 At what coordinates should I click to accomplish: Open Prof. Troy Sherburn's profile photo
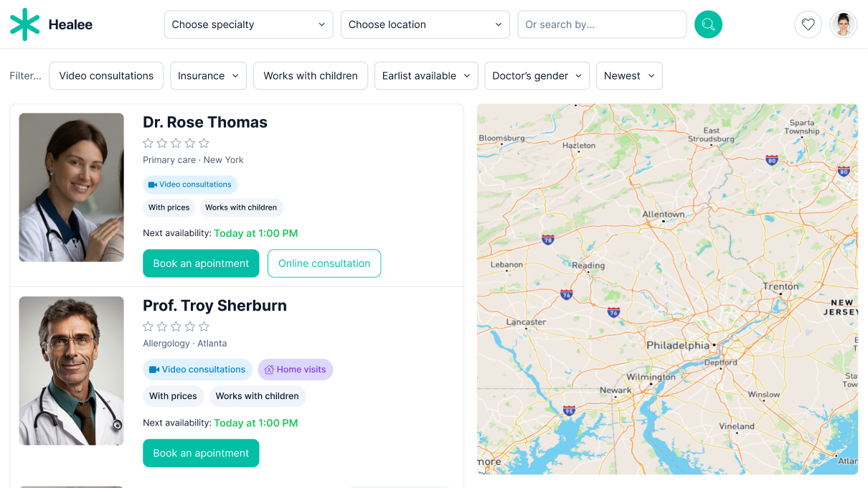[71, 371]
